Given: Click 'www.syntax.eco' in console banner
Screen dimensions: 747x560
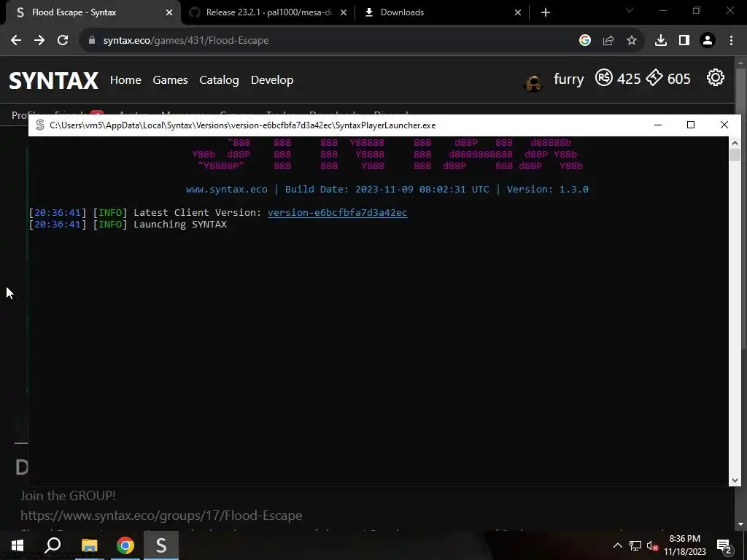Looking at the screenshot, I should (x=227, y=189).
